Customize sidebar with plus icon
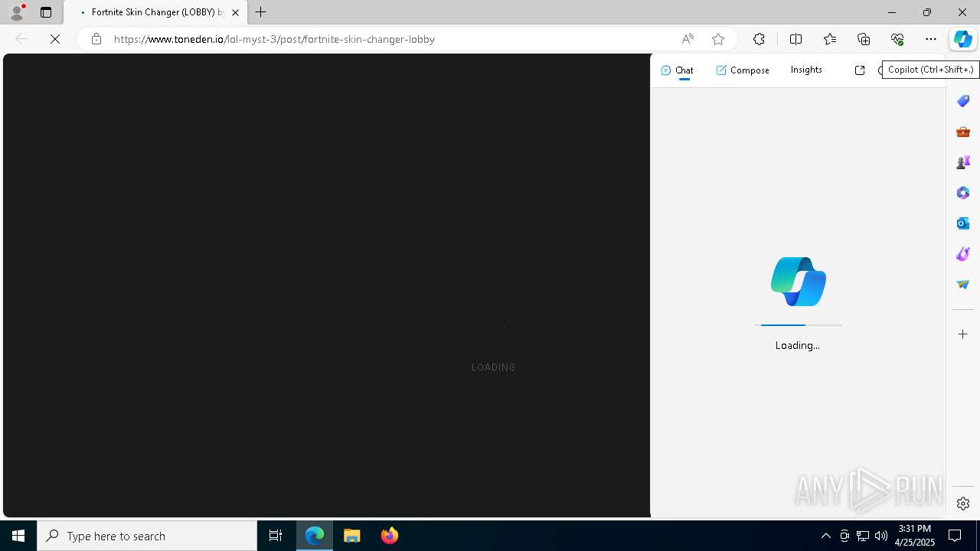The width and height of the screenshot is (980, 551). click(x=963, y=334)
